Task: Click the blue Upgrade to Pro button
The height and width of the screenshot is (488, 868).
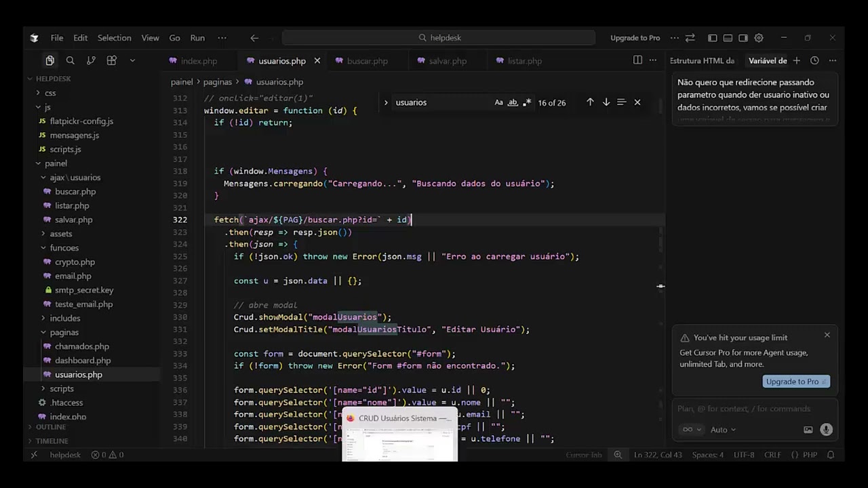Action: [796, 382]
